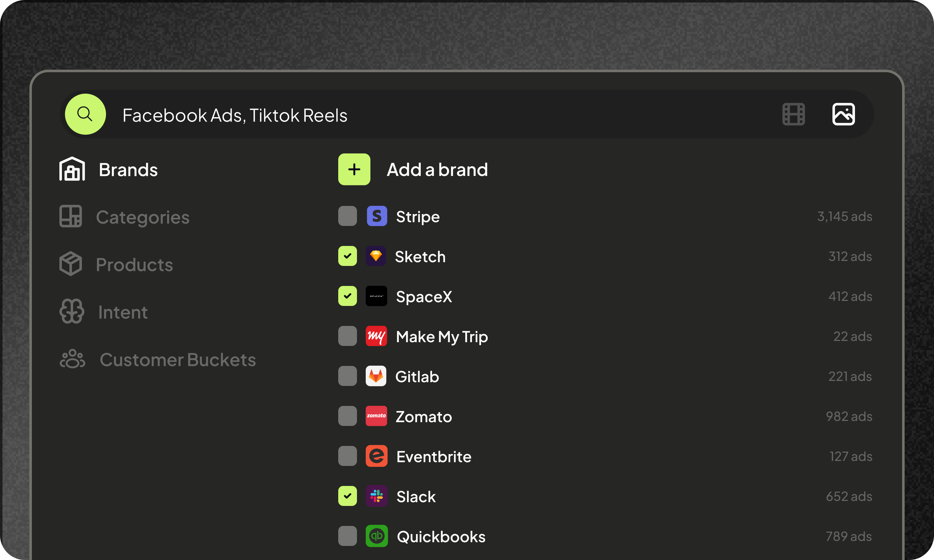This screenshot has height=560, width=934.
Task: Open the Categories section
Action: point(143,217)
